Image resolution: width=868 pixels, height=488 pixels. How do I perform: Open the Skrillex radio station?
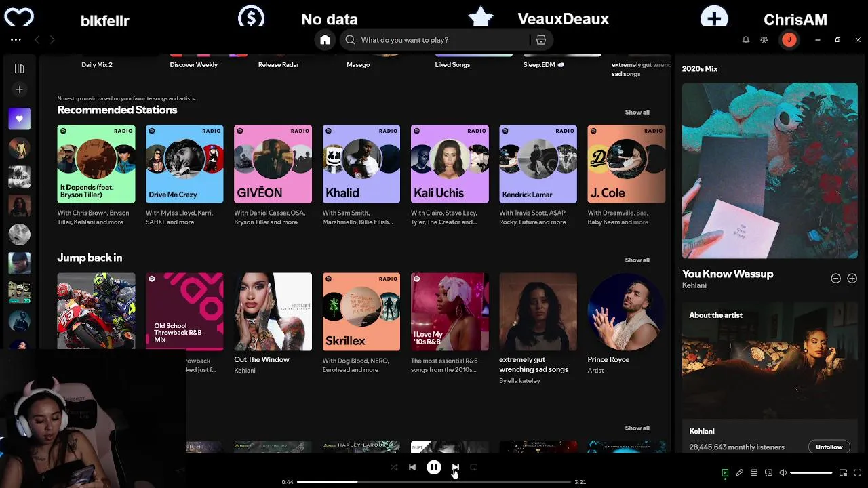(x=361, y=312)
